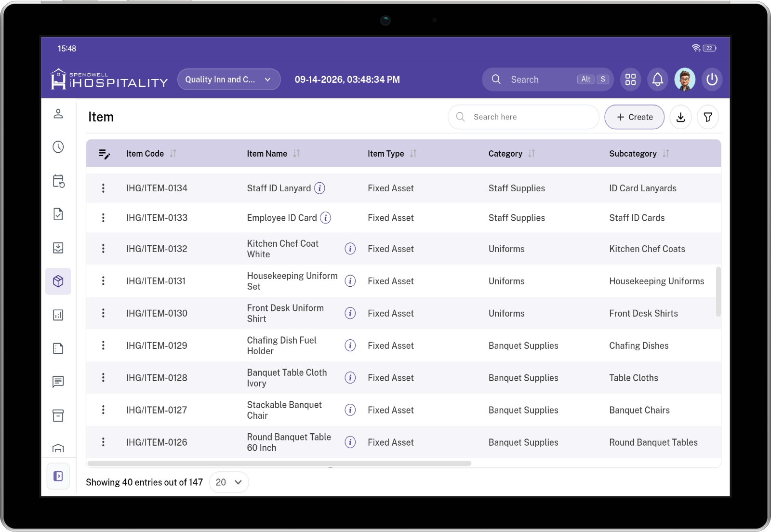Open the clock history sidebar icon
The image size is (771, 532).
(x=58, y=147)
